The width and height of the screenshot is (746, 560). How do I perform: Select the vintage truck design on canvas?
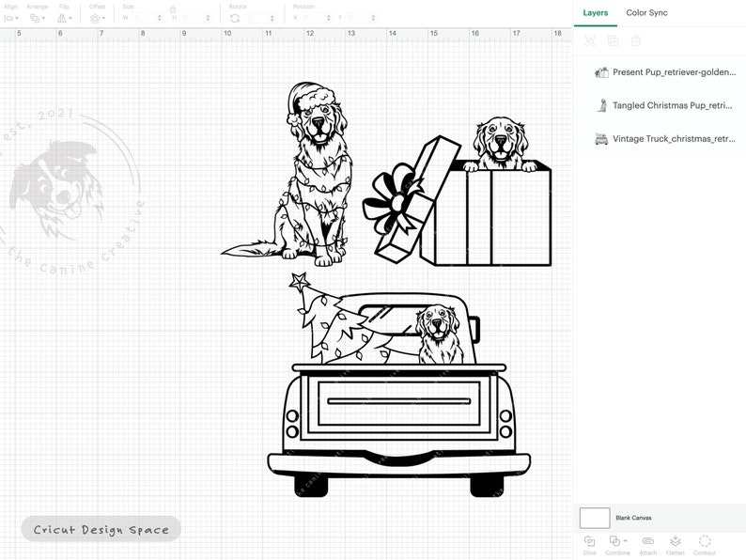coord(398,384)
